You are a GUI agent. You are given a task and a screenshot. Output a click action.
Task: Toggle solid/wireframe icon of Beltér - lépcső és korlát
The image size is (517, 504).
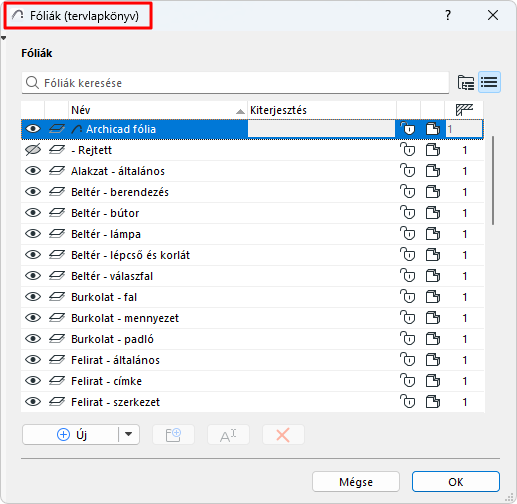[433, 255]
